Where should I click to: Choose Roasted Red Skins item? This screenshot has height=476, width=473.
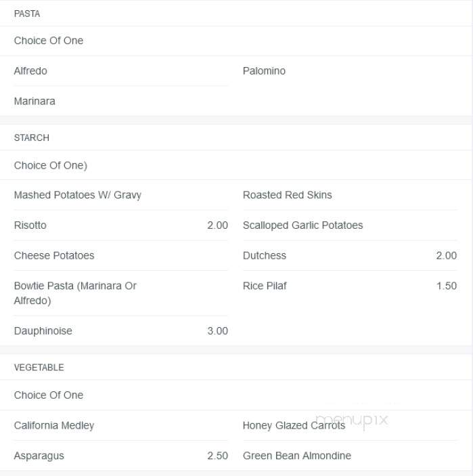tap(288, 195)
